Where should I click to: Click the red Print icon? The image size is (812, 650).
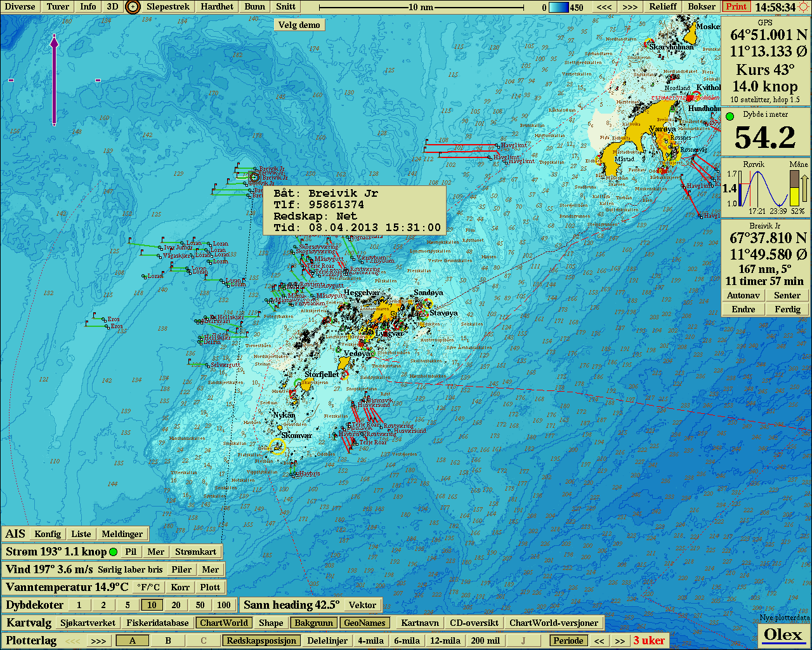coord(735,7)
